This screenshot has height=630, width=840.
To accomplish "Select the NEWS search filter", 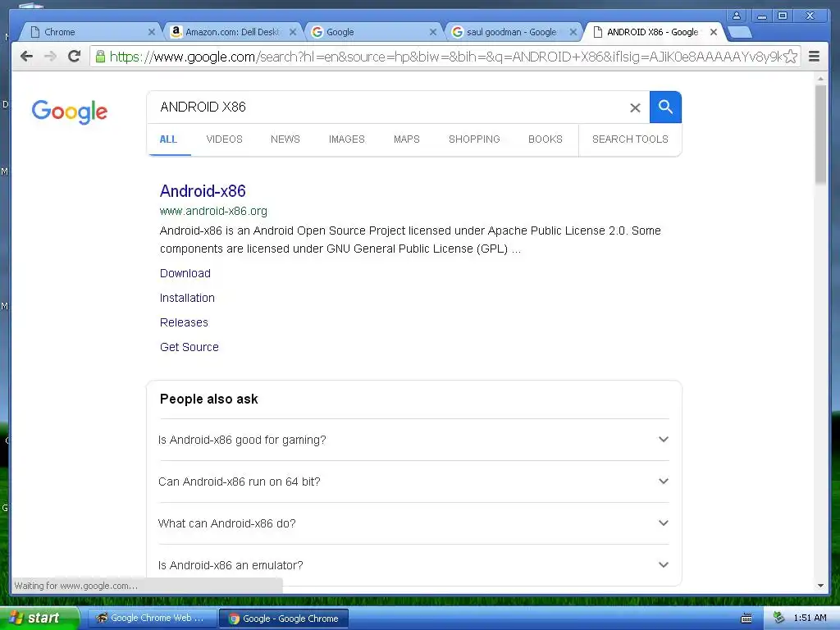I will coord(285,139).
